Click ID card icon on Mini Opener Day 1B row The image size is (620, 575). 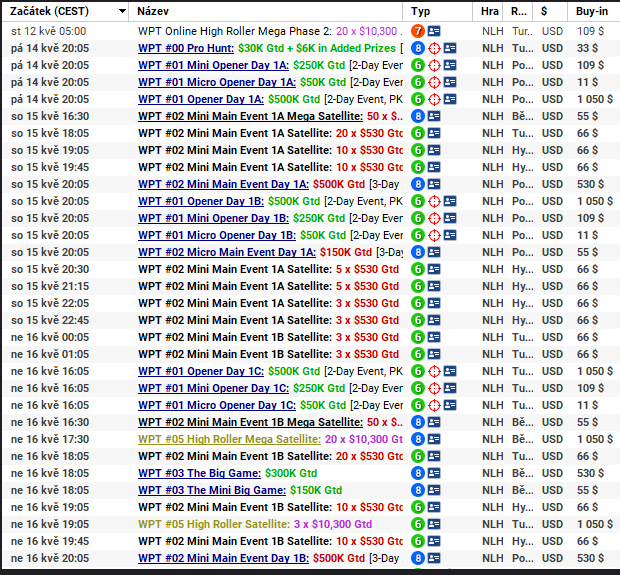point(450,218)
